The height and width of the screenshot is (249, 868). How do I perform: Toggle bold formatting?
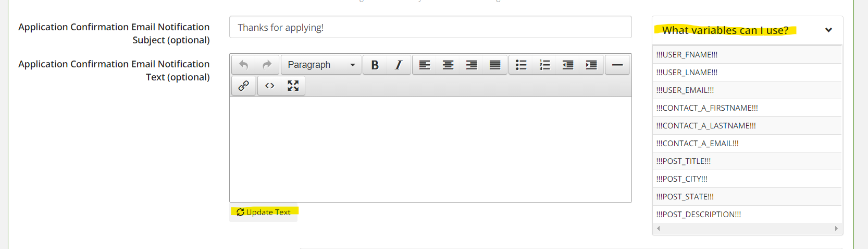click(375, 65)
